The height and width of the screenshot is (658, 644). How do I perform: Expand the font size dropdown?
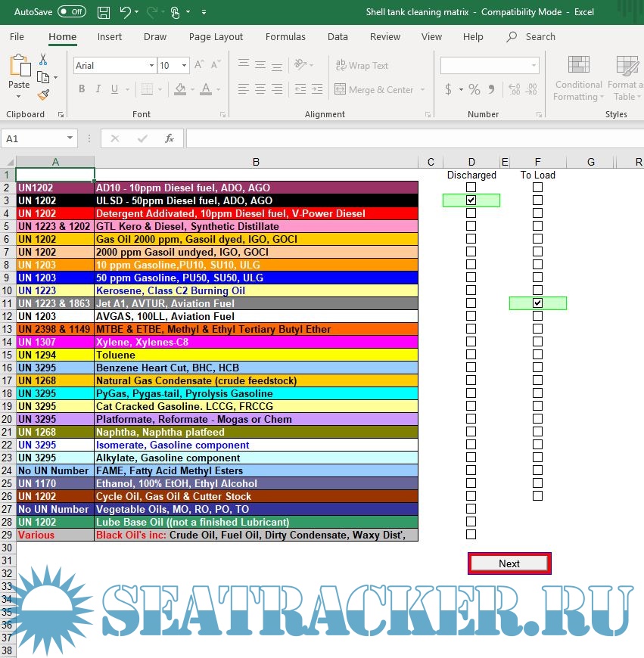click(x=183, y=66)
